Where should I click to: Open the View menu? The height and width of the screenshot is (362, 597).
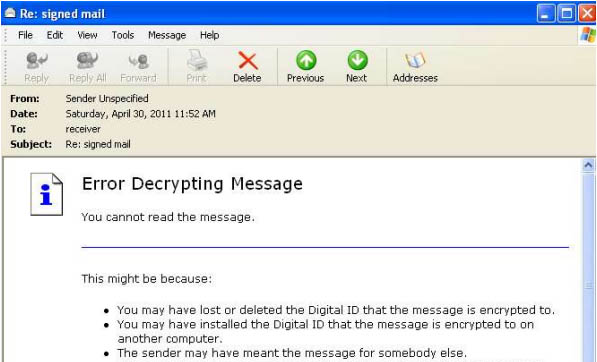click(87, 35)
